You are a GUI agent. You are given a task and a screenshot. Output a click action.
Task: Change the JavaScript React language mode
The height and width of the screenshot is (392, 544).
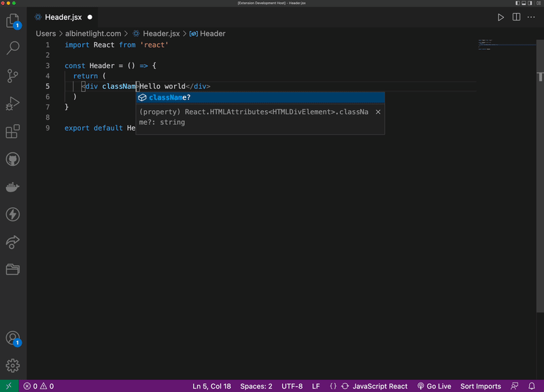pyautogui.click(x=379, y=386)
